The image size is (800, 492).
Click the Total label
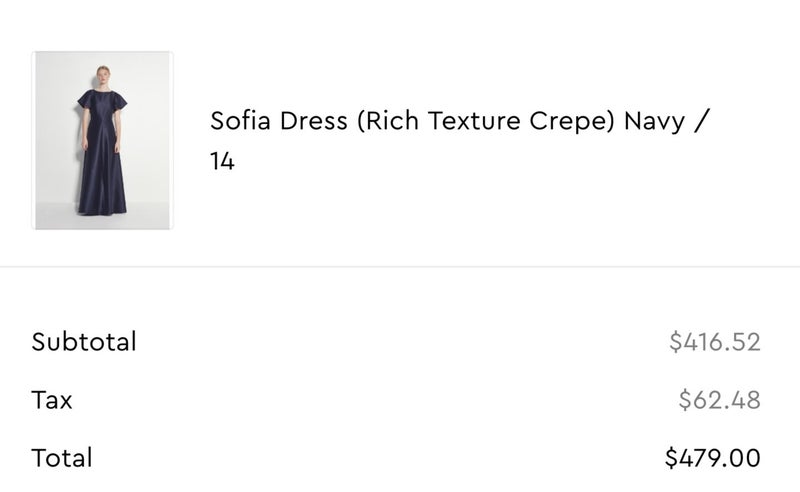[62, 458]
